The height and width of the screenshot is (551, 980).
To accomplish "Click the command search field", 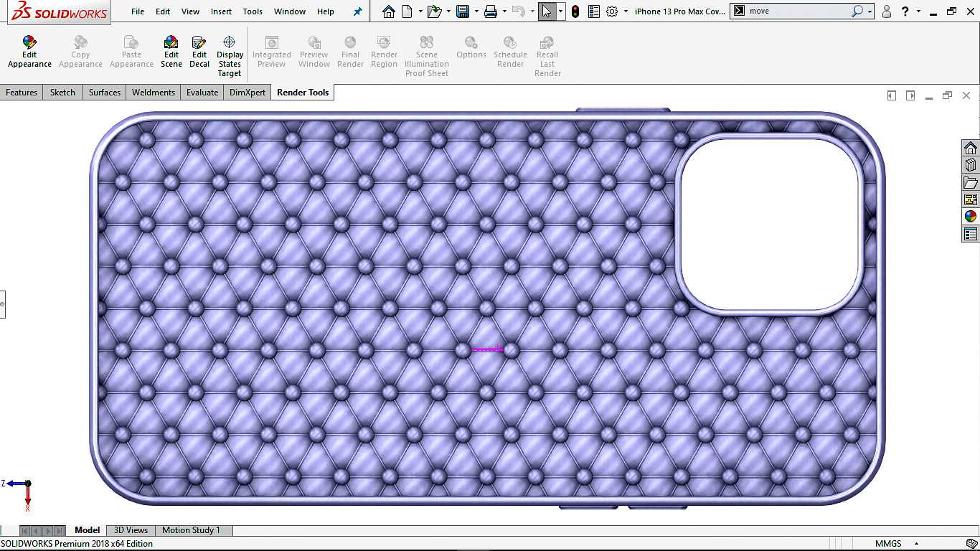I will coord(796,11).
